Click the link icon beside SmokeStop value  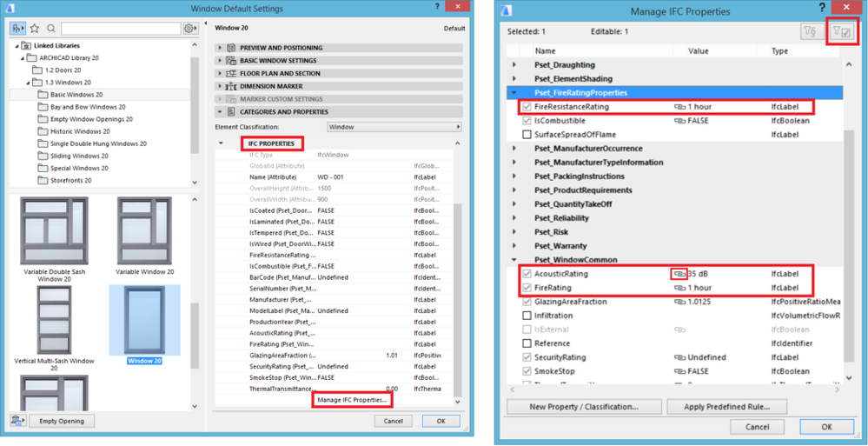click(x=679, y=371)
